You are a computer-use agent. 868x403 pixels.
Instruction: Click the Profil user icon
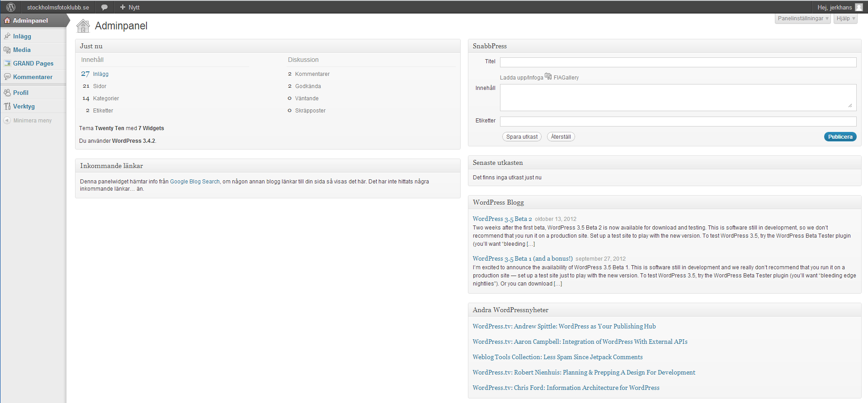coord(7,93)
